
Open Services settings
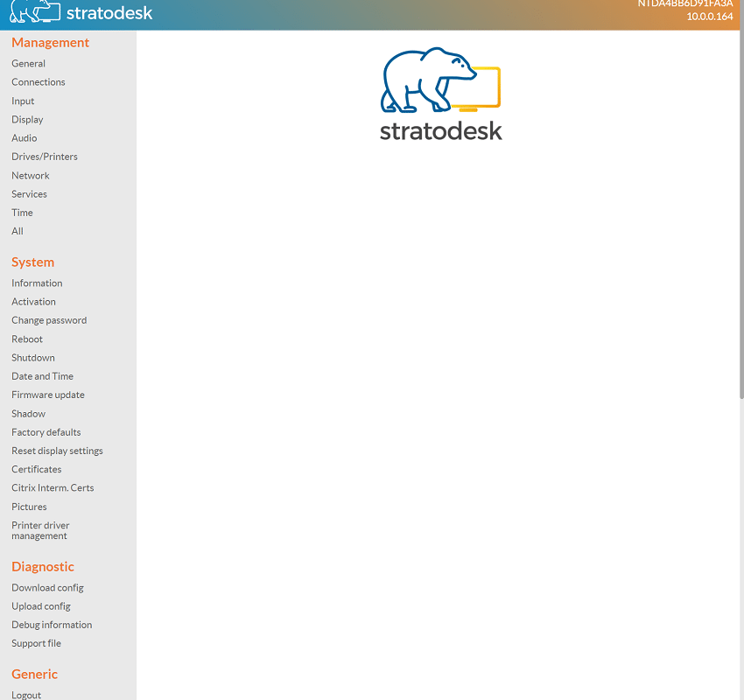(30, 194)
